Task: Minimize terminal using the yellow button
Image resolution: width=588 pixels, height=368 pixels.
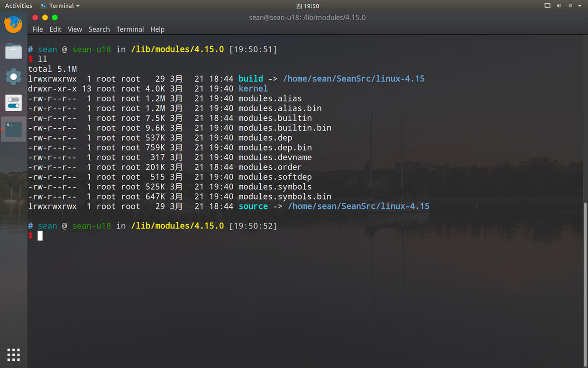Action: (45, 18)
